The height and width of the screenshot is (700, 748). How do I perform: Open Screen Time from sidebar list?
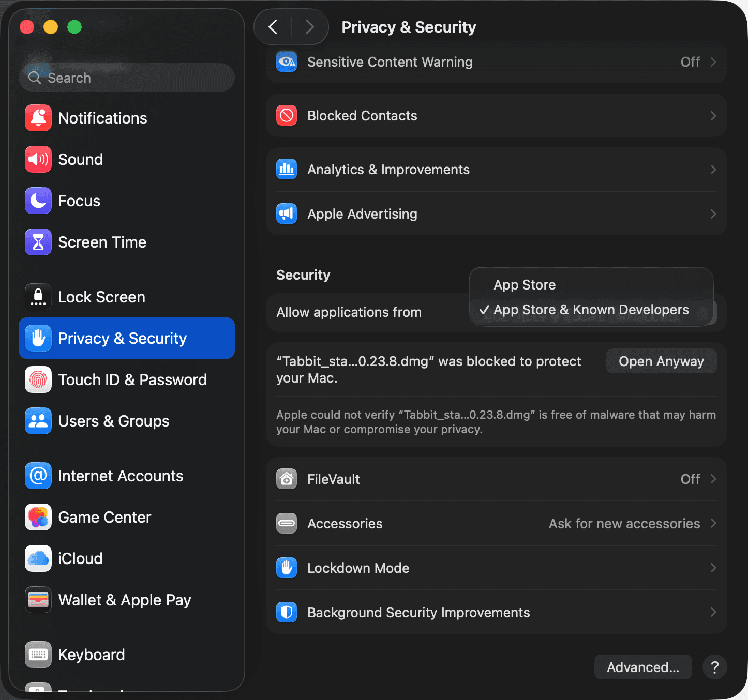(127, 242)
